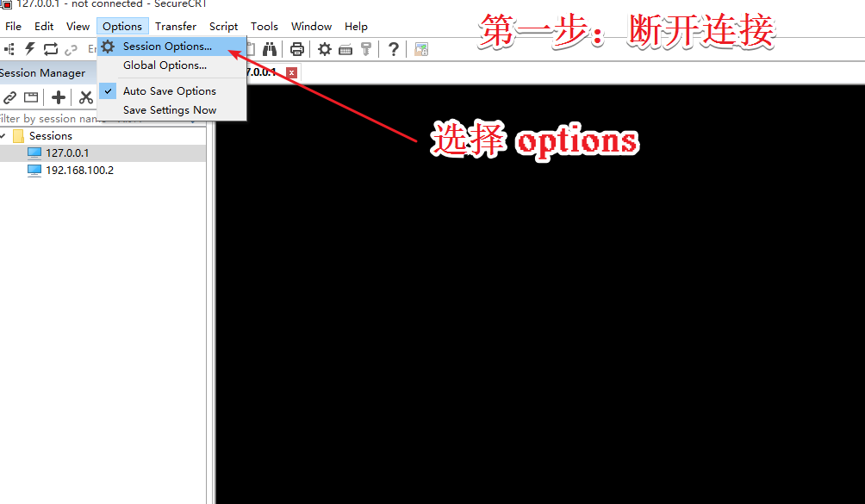
Task: Toggle Auto Save Options checkmark item
Action: click(171, 91)
